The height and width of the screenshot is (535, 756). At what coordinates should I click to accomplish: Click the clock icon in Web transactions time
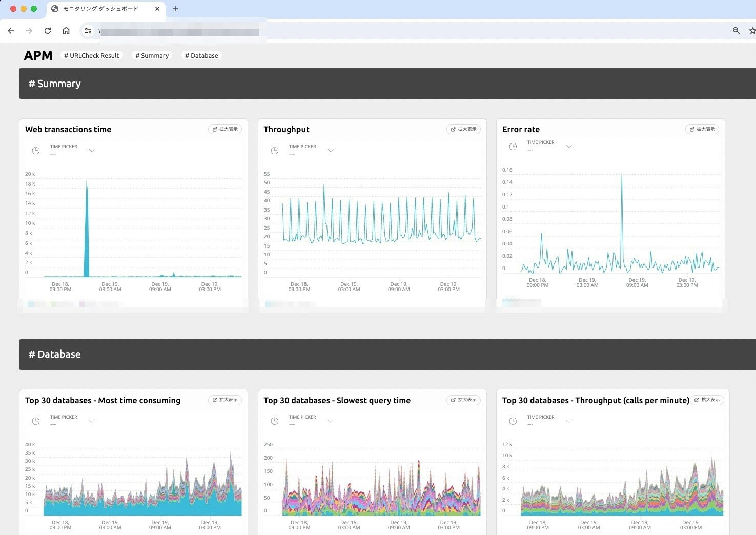tap(36, 151)
